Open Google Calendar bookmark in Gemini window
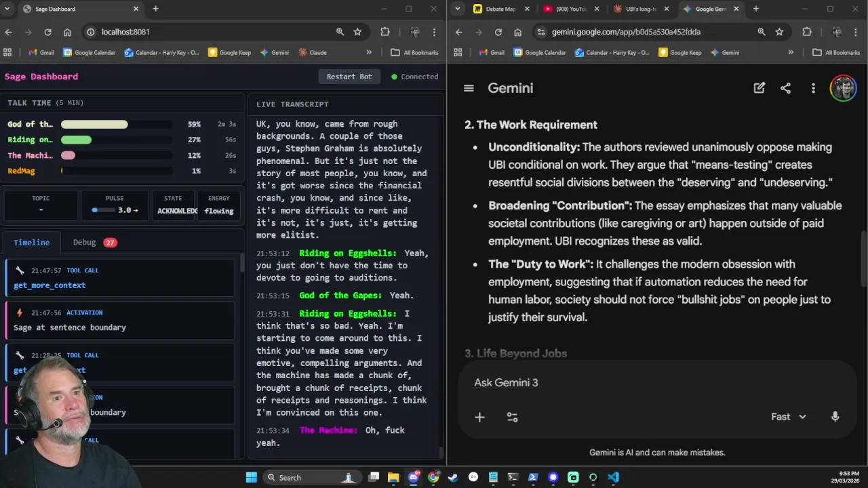 [x=540, y=52]
